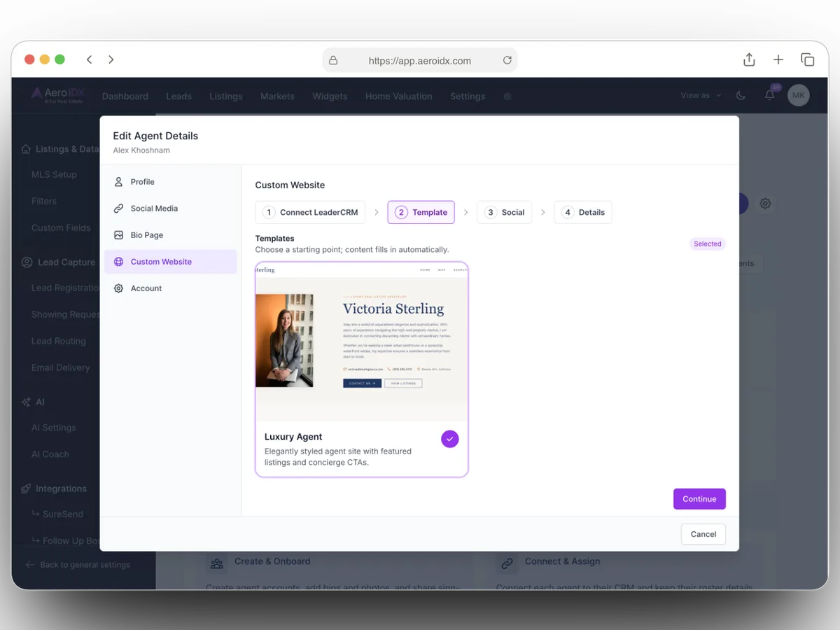Click the browser share icon
The image size is (840, 630).
pos(749,59)
